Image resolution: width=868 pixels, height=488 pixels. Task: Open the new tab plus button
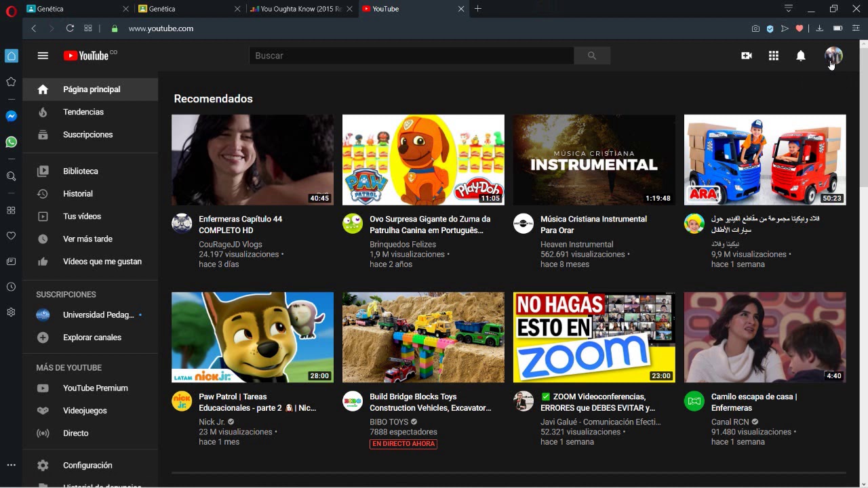pyautogui.click(x=477, y=9)
